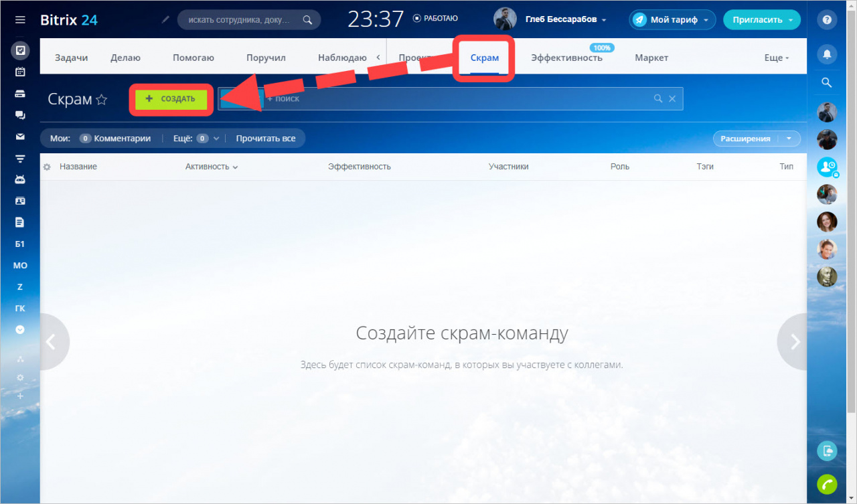Click the employee search field in header
This screenshot has height=504, width=857.
point(242,20)
